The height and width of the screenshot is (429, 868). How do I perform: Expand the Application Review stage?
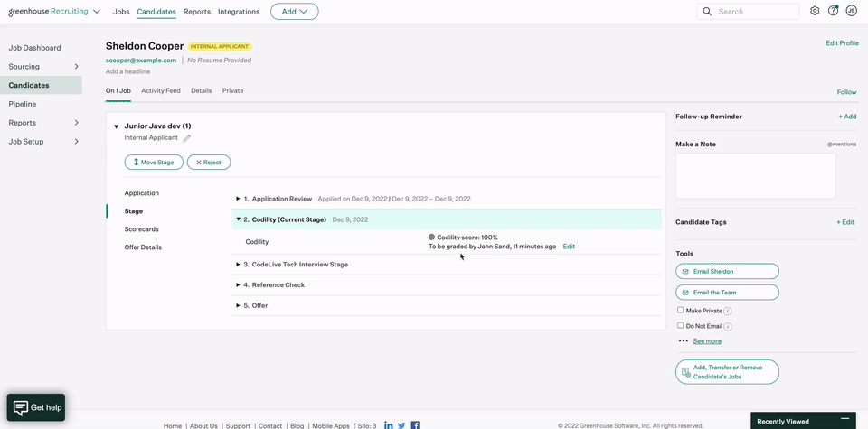coord(238,199)
